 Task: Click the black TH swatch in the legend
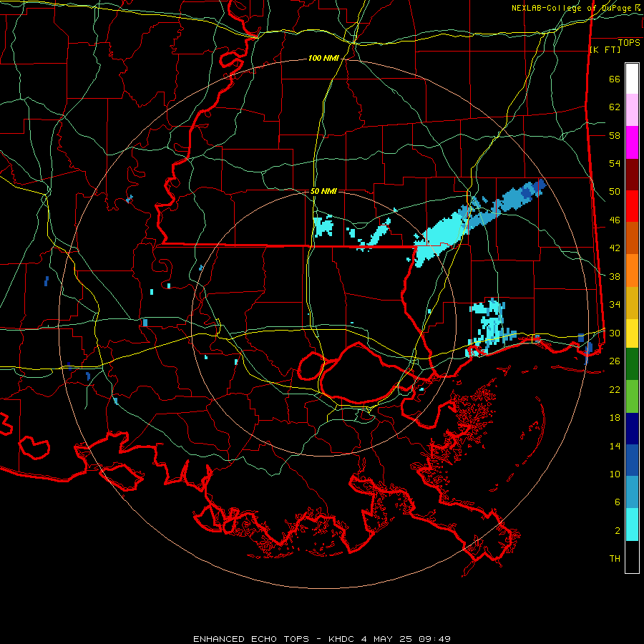(x=632, y=557)
